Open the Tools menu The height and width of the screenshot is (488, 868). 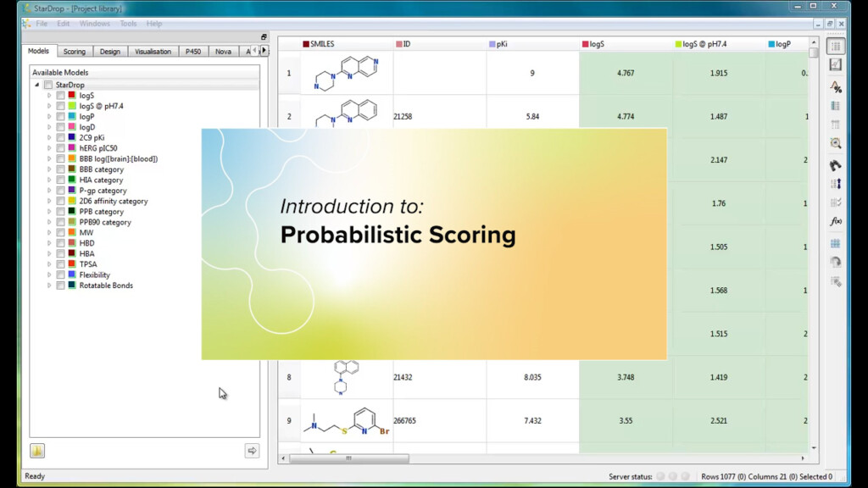click(128, 24)
